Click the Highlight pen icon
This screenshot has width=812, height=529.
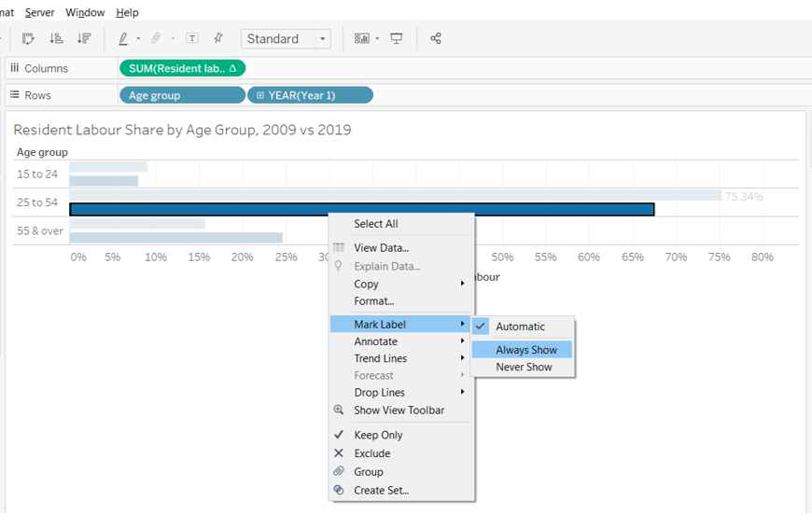(x=123, y=38)
